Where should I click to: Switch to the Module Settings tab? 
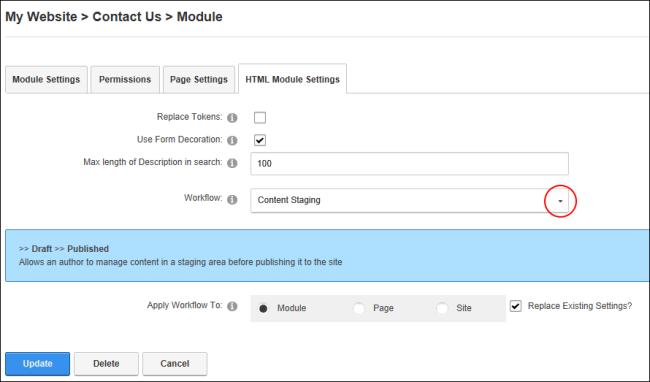coord(46,80)
